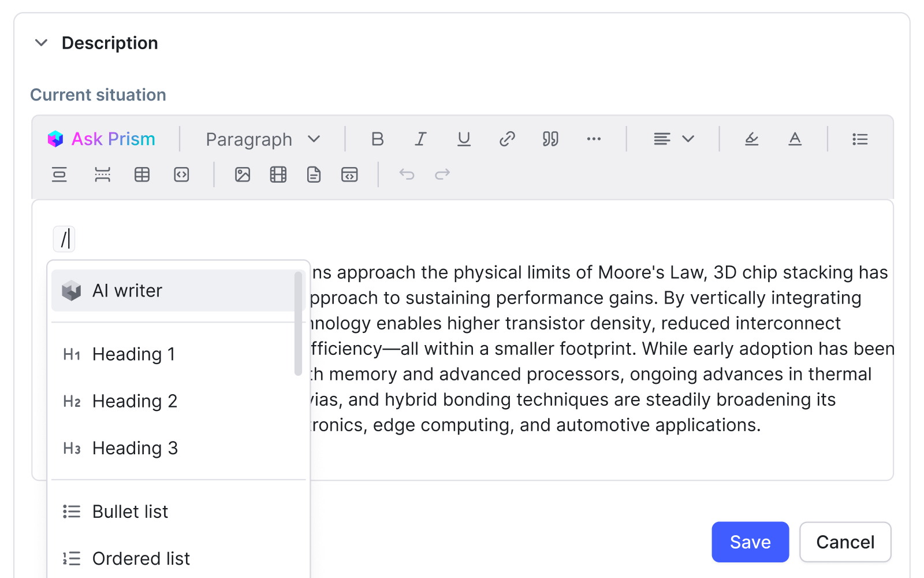
Task: Cancel editing the description
Action: point(845,542)
